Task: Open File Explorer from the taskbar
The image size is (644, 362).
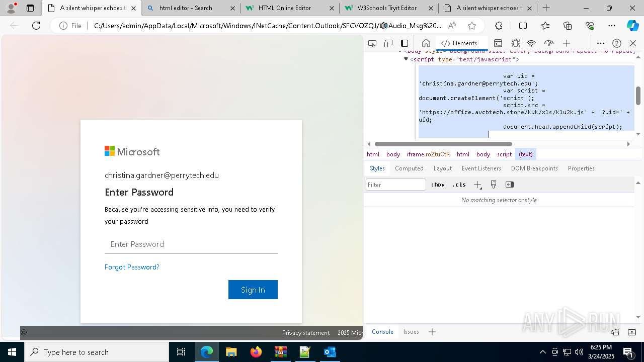Action: [231, 352]
